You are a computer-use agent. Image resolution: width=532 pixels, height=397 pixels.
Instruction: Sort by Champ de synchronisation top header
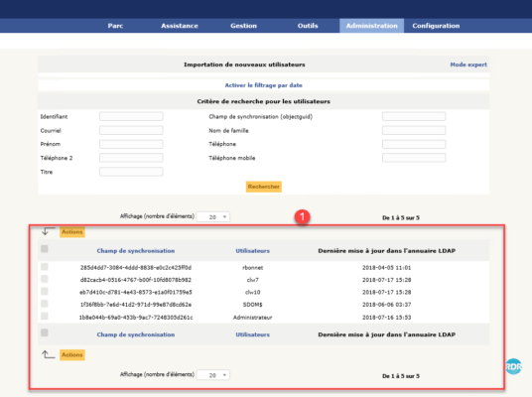pyautogui.click(x=136, y=251)
